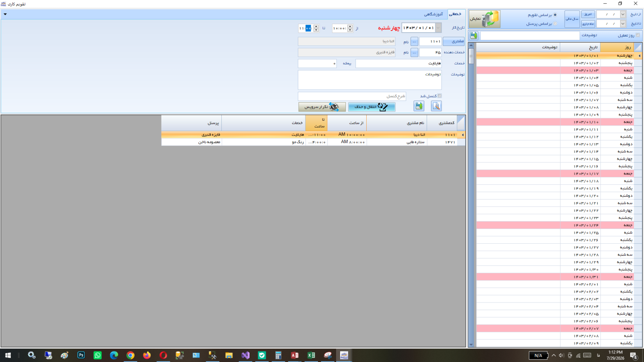Open the Opera browser from the taskbar

[163, 355]
